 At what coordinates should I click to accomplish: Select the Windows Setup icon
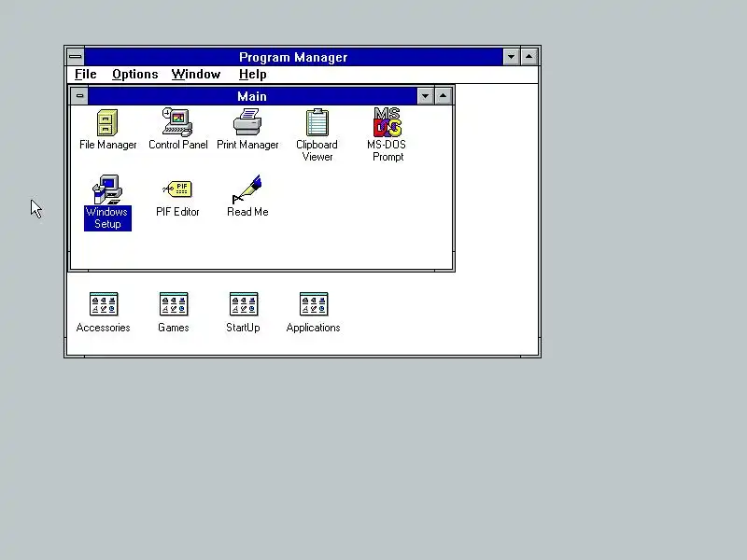107,189
